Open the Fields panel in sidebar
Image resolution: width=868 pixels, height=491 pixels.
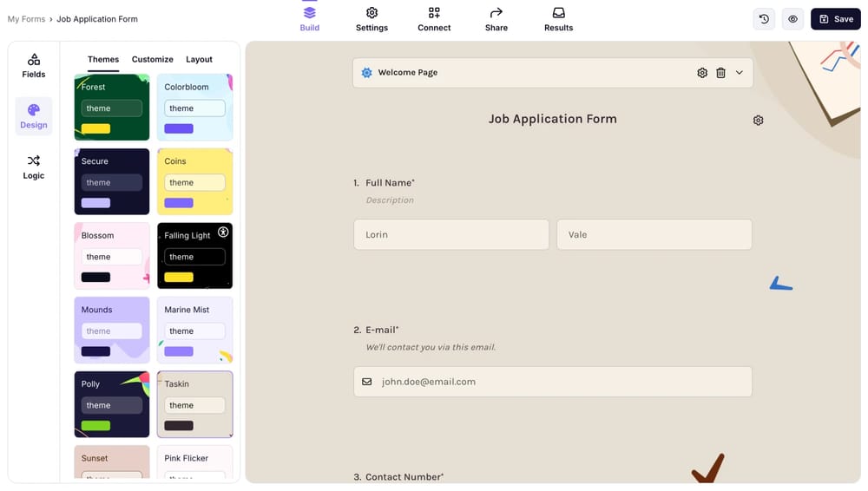pos(34,66)
